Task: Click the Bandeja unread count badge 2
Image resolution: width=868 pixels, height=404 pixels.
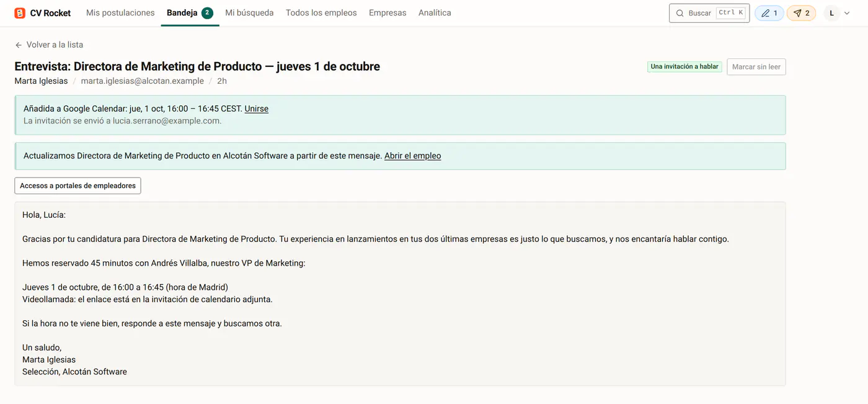Action: (207, 13)
